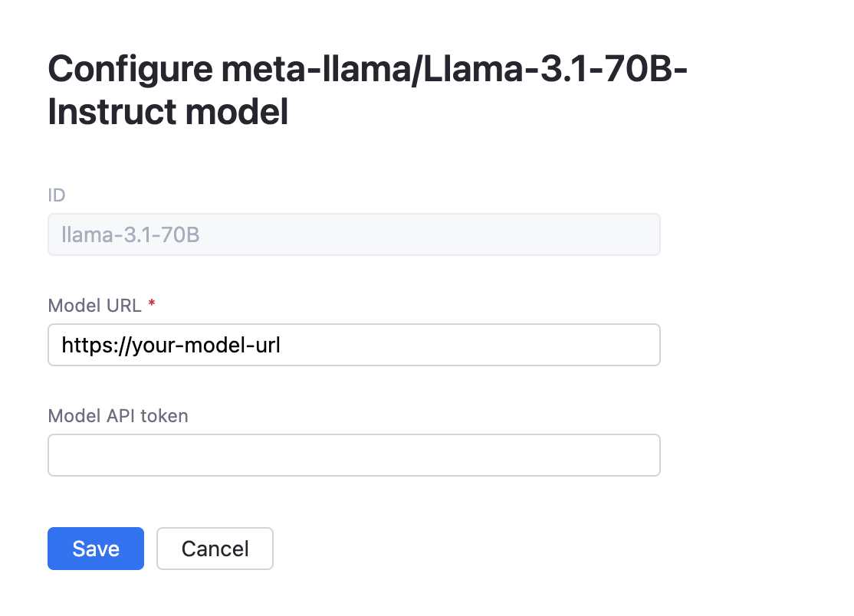Click the end of the Model URL text
854x616 pixels.
click(279, 345)
